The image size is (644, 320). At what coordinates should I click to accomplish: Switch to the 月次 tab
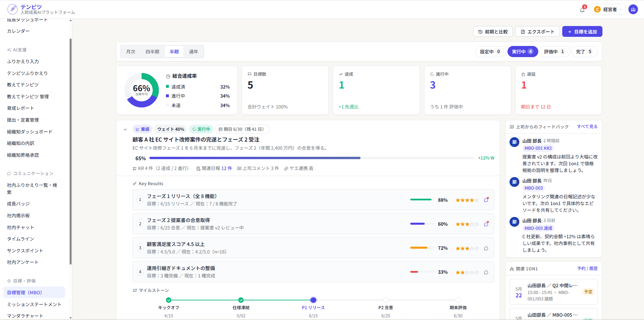coord(131,52)
